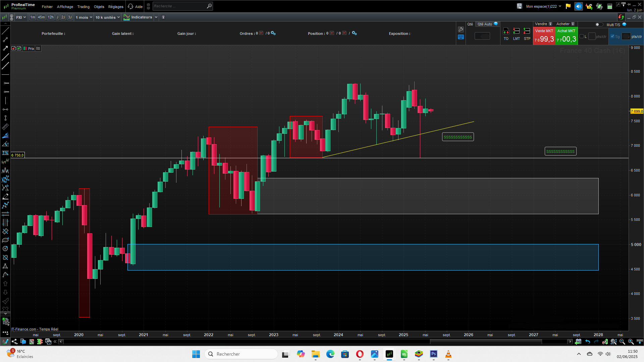Screen dimensions: 644x362
Task: Open the trading settings wrench icon
Action: (461, 29)
